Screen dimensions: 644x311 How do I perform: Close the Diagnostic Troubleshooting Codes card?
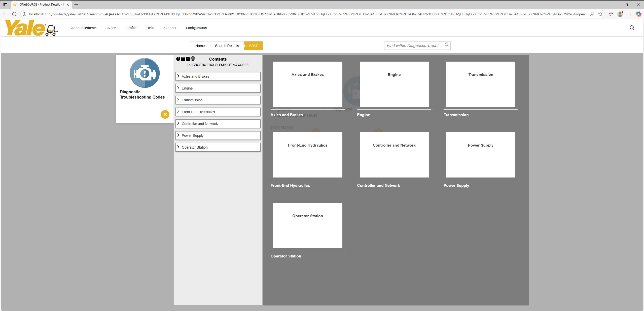(x=165, y=114)
